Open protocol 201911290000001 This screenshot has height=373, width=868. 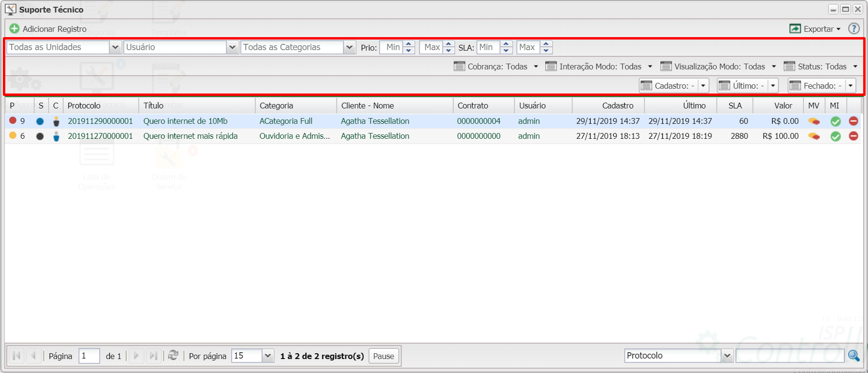coord(100,121)
